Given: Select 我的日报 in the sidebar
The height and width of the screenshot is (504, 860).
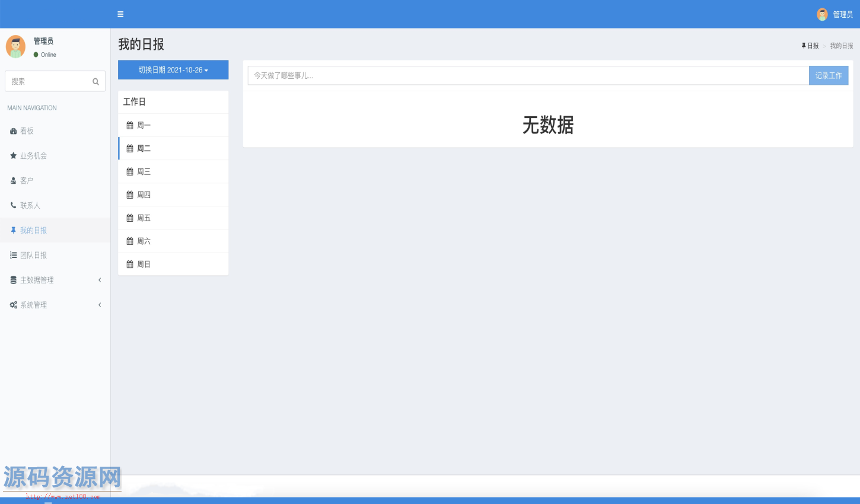Looking at the screenshot, I should pos(55,231).
